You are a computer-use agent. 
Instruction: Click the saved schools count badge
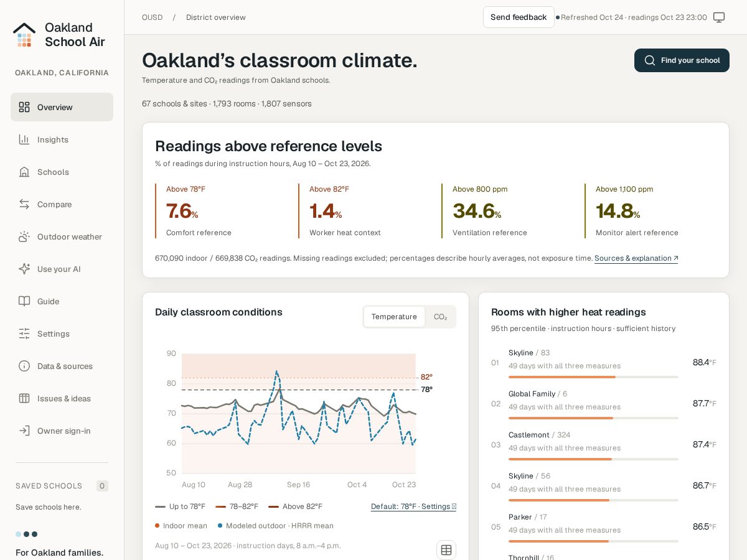point(102,486)
